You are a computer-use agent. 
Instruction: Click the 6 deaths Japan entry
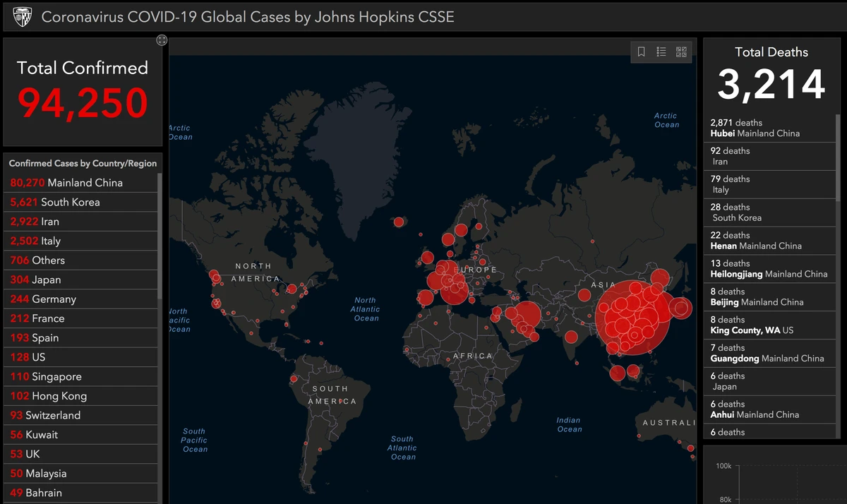pyautogui.click(x=770, y=382)
